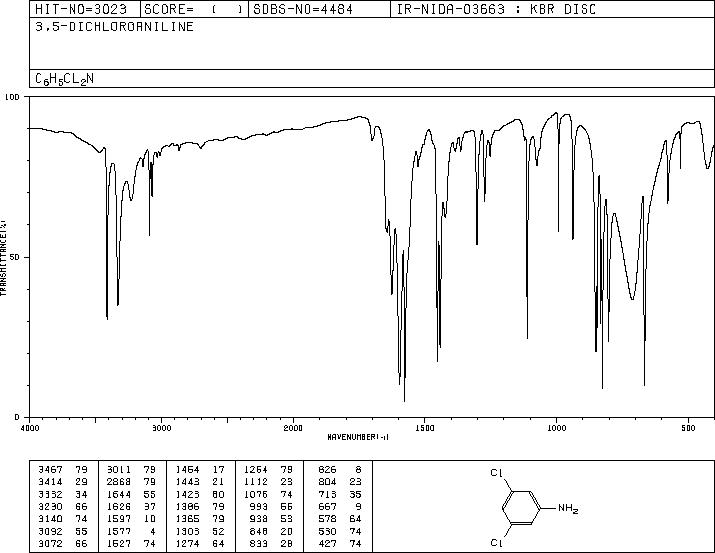This screenshot has height=553, width=715.
Task: Click the 1500 wavenumber axis label
Action: [x=425, y=428]
